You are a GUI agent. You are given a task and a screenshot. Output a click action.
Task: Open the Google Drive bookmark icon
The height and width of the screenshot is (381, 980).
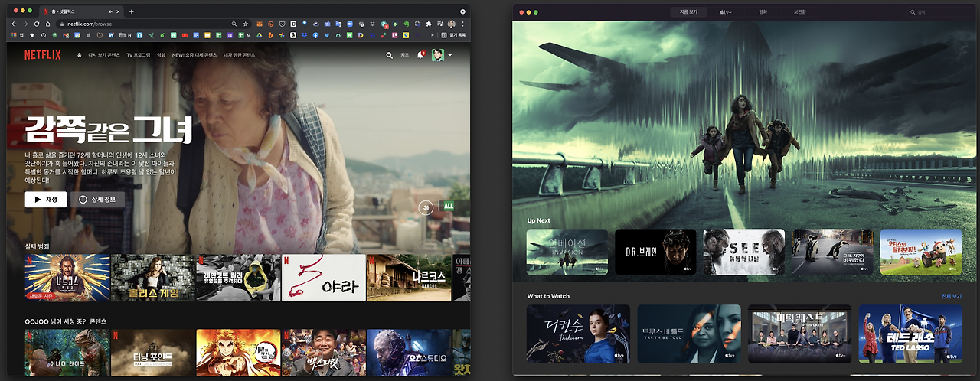(260, 35)
